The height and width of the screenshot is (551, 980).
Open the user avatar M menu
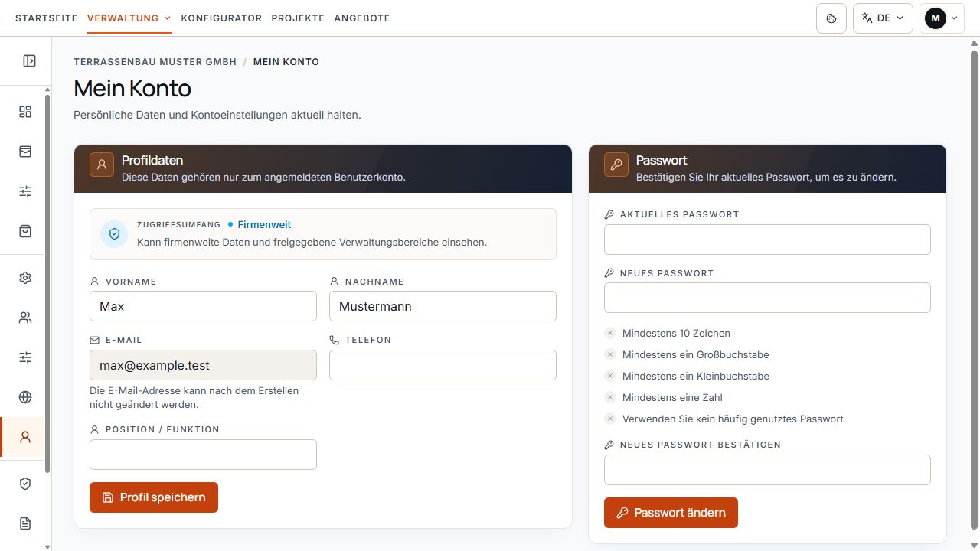click(x=942, y=18)
